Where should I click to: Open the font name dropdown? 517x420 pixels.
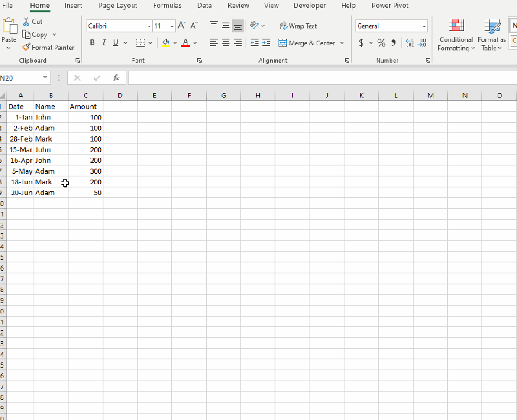(148, 26)
